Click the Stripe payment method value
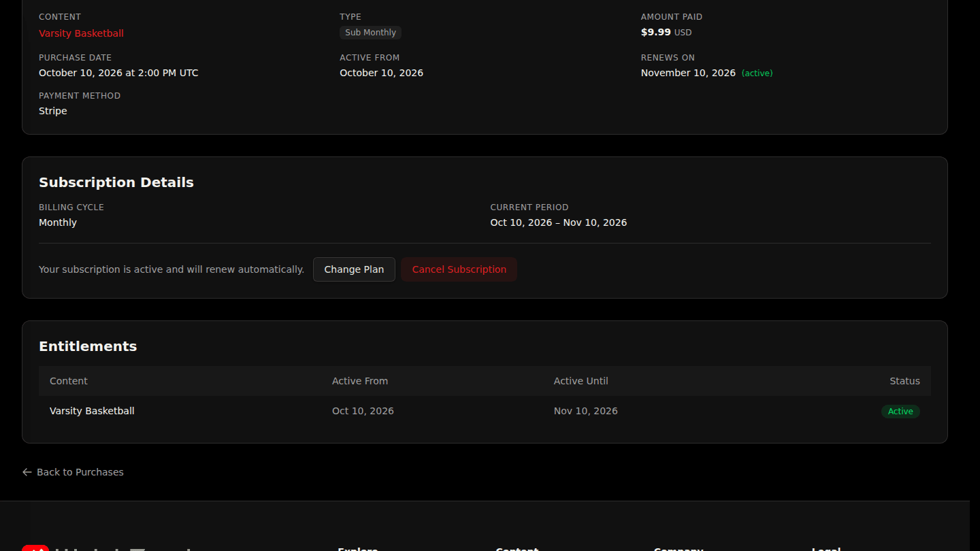 tap(53, 111)
